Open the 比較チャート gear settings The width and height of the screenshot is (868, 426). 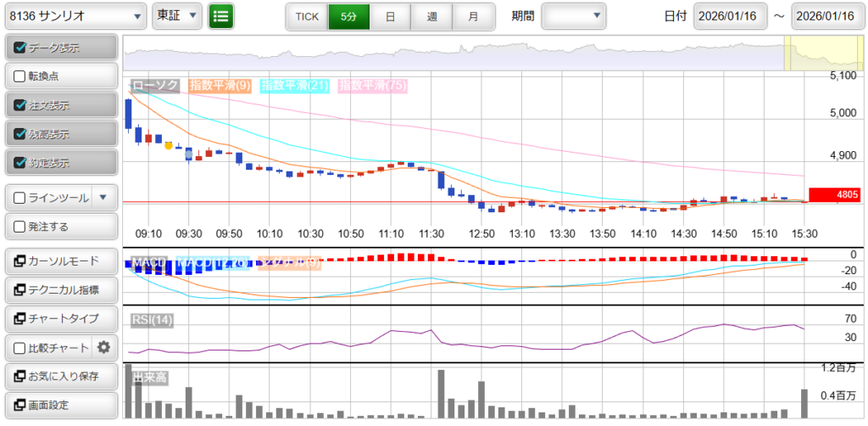click(x=104, y=347)
